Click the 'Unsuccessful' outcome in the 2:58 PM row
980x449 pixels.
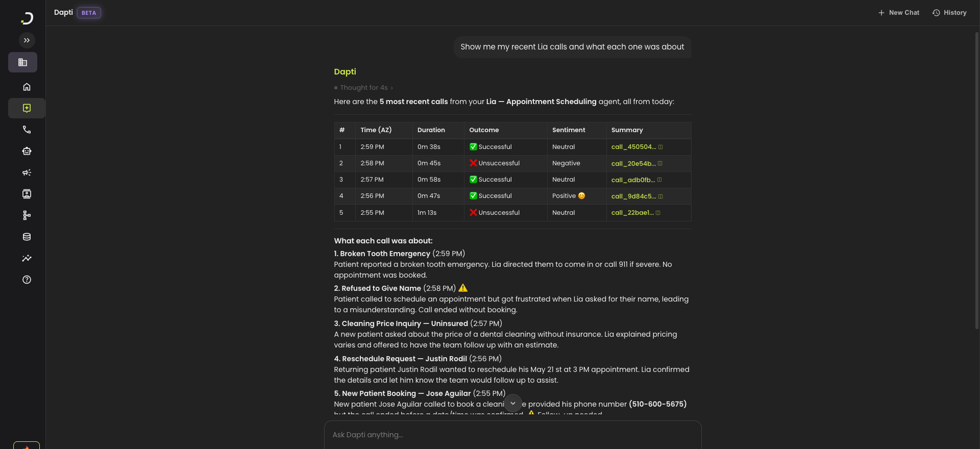click(x=494, y=163)
